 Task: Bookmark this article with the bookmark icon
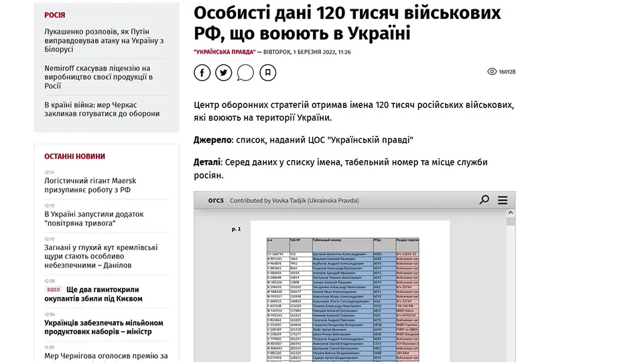[x=268, y=72]
